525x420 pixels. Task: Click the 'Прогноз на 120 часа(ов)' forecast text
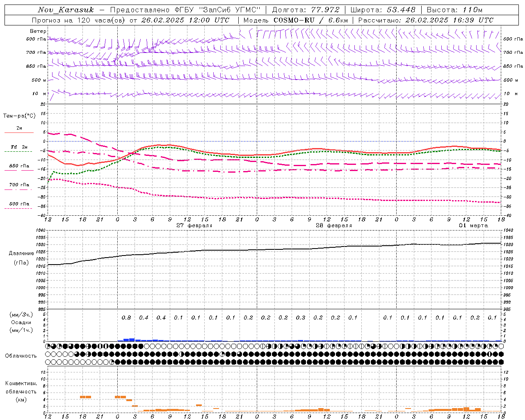click(78, 20)
